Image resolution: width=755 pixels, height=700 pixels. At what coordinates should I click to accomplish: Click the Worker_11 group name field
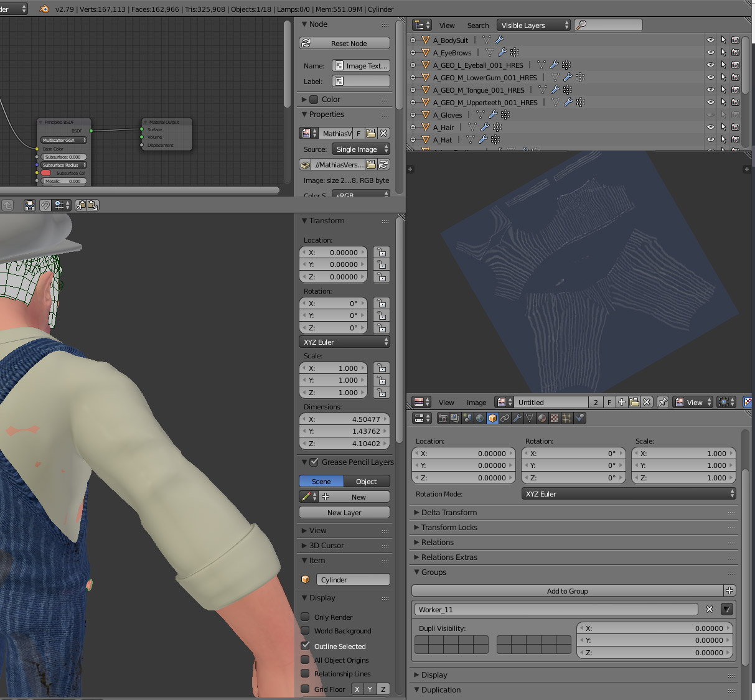tap(556, 609)
